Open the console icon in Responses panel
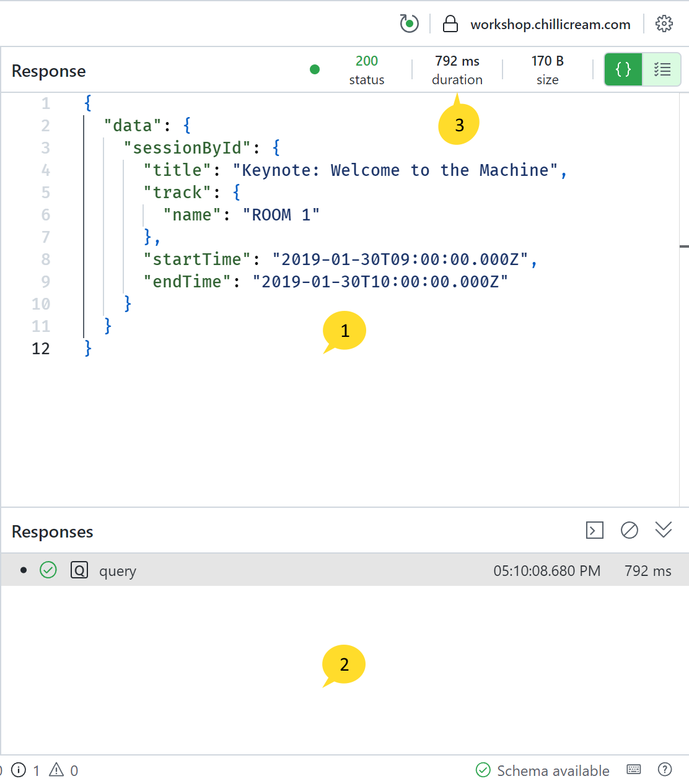Screen dimensions: 689x784 594,530
